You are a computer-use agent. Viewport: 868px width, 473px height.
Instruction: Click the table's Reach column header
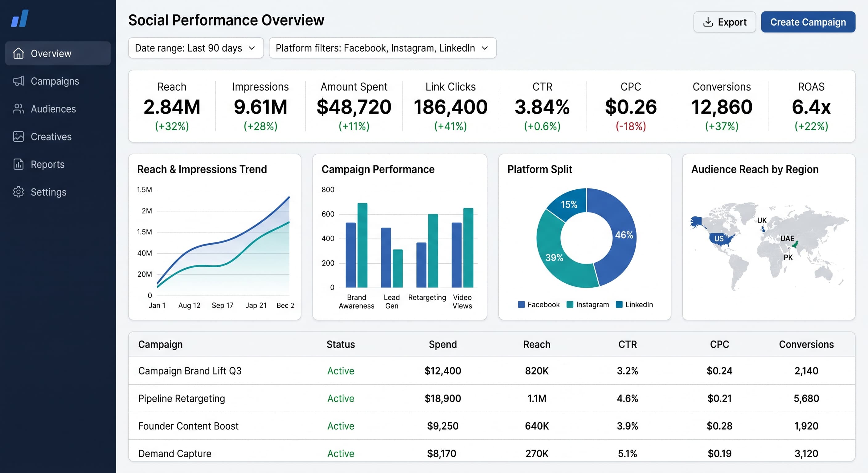[537, 344]
